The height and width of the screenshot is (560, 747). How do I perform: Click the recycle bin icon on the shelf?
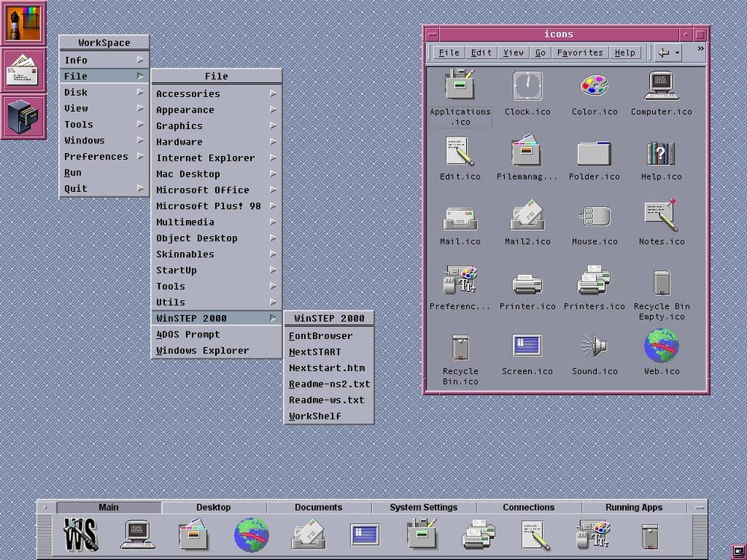(650, 536)
